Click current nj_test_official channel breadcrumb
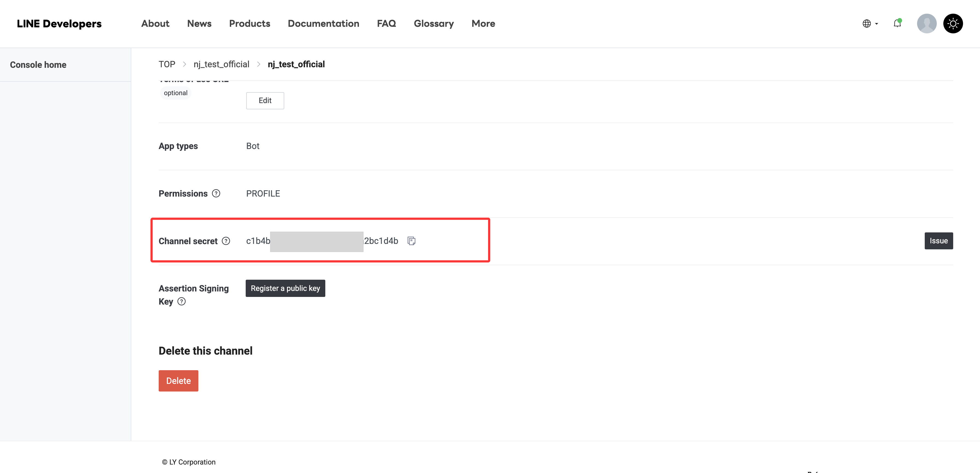 296,64
